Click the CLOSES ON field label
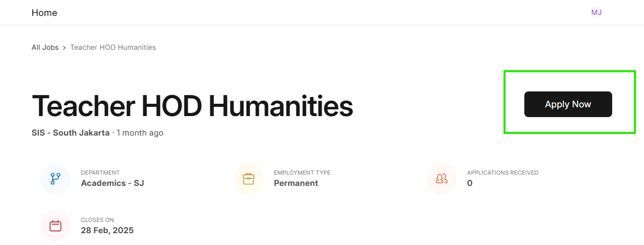Image resolution: width=644 pixels, height=245 pixels. point(97,220)
